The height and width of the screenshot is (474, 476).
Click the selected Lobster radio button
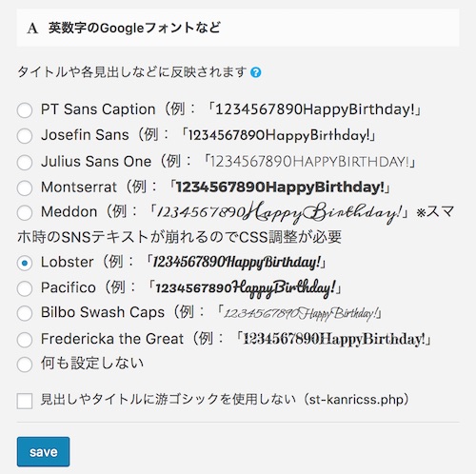tap(25, 263)
